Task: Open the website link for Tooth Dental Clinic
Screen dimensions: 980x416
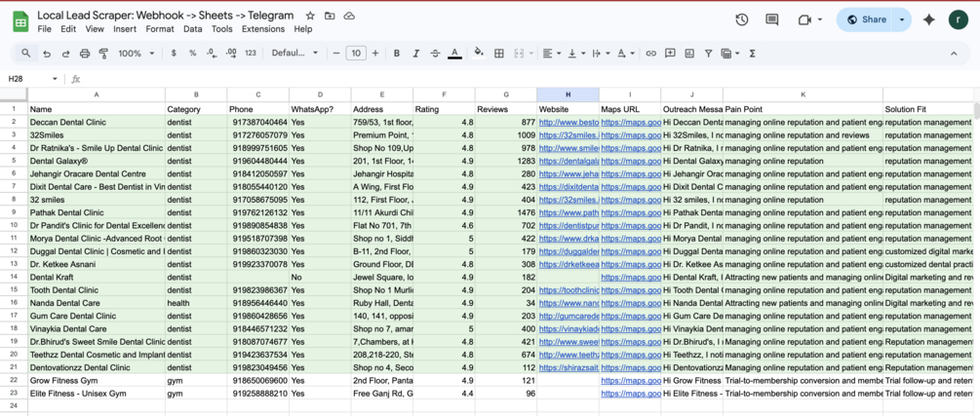Action: (x=568, y=289)
